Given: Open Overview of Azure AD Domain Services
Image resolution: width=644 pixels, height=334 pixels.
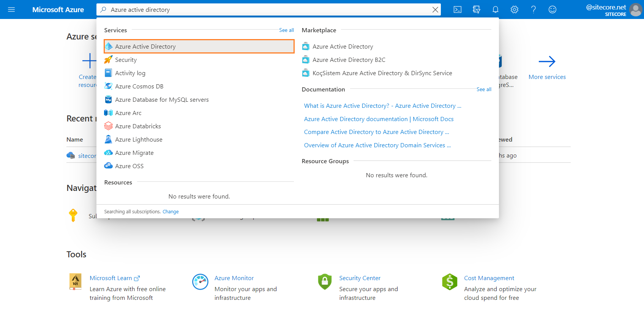Looking at the screenshot, I should pos(377,145).
